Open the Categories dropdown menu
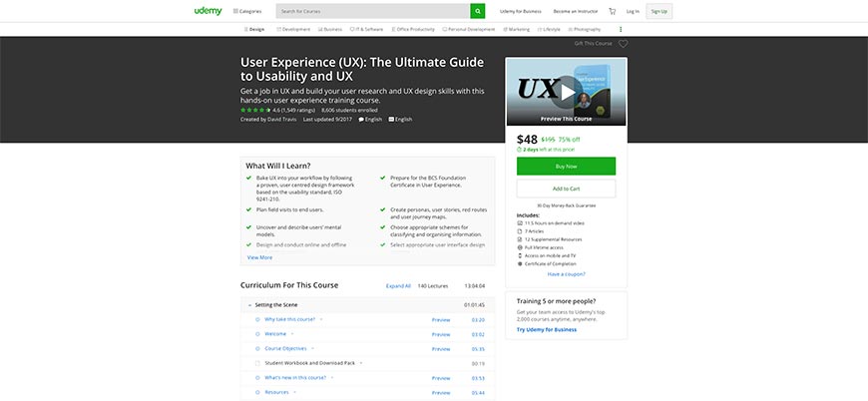Screen dimensions: 868x401 pyautogui.click(x=247, y=11)
